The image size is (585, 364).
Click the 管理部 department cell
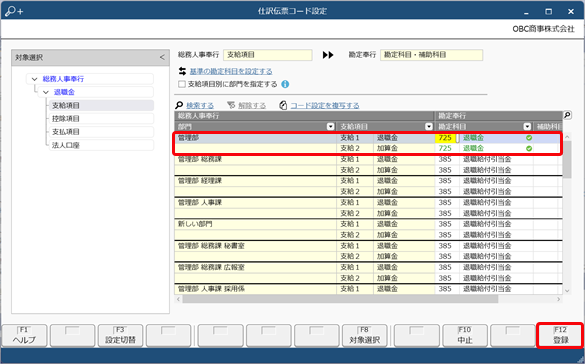(x=256, y=138)
